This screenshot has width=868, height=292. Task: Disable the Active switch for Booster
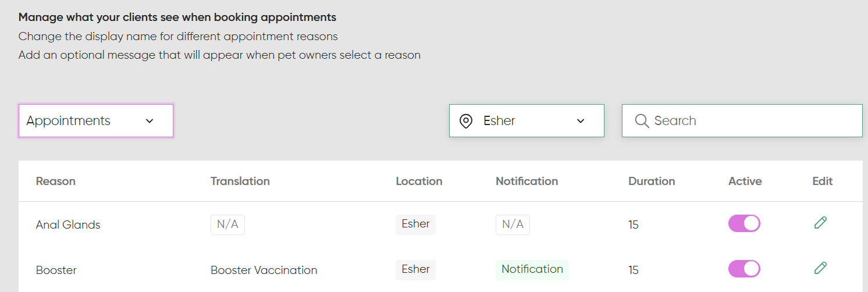pyautogui.click(x=744, y=269)
